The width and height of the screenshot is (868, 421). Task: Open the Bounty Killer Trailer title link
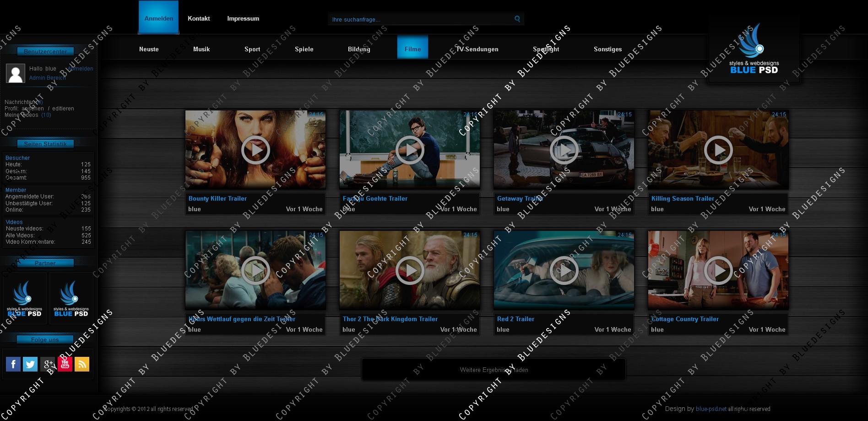point(217,198)
